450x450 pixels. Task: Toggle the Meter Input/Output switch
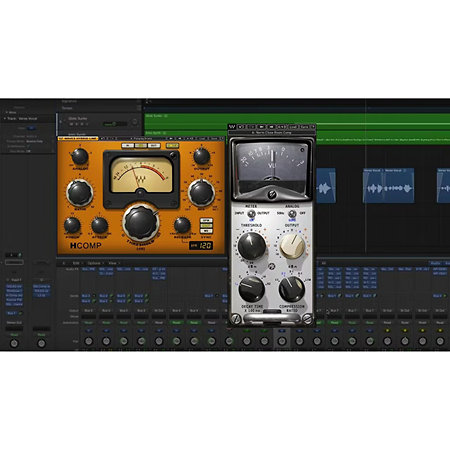coord(252,214)
